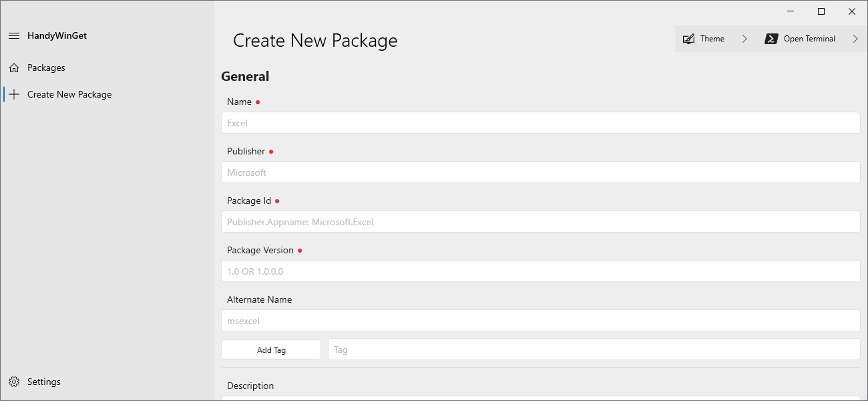Open Settings via the gear icon
The width and height of the screenshot is (868, 401).
coord(14,382)
